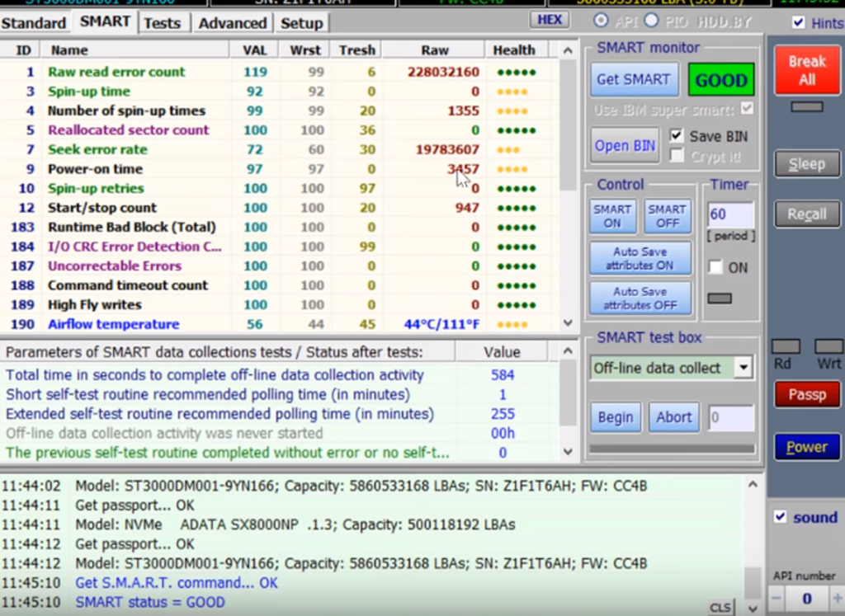The width and height of the screenshot is (845, 616).
Task: Increase API number with plus button
Action: coord(837,598)
